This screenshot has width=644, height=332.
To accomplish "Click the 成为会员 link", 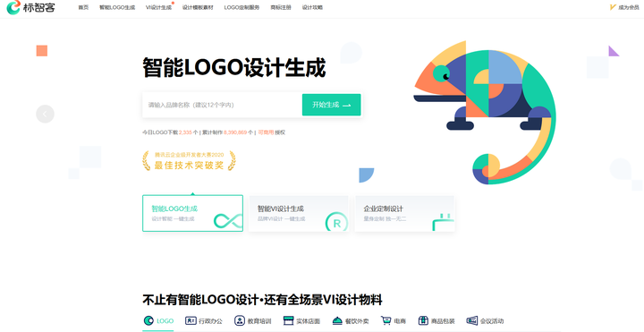I will 629,7.
